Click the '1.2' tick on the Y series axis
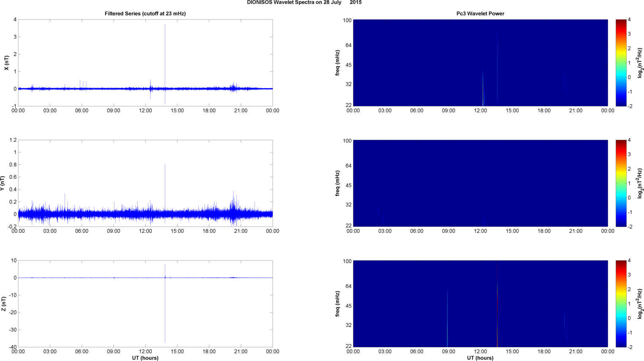 [x=13, y=140]
